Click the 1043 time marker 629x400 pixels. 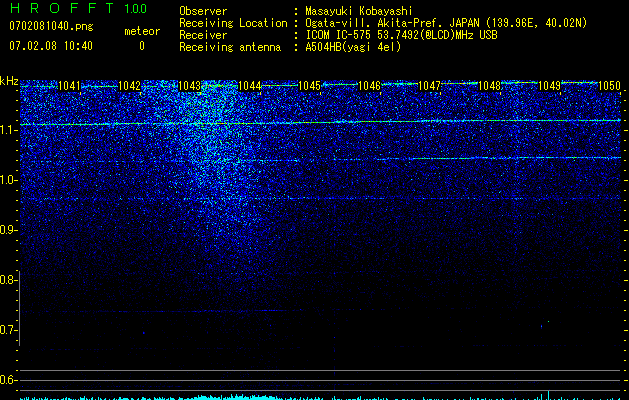pos(189,86)
